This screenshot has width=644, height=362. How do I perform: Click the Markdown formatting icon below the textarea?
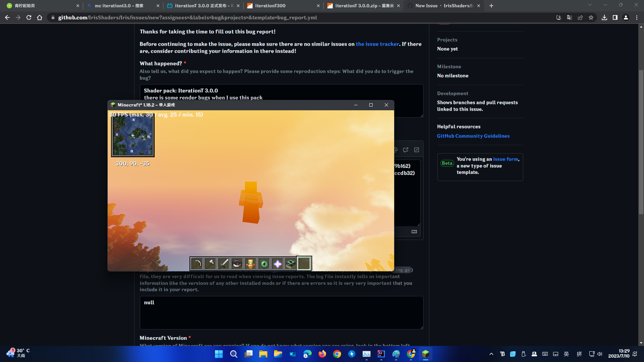tap(414, 231)
